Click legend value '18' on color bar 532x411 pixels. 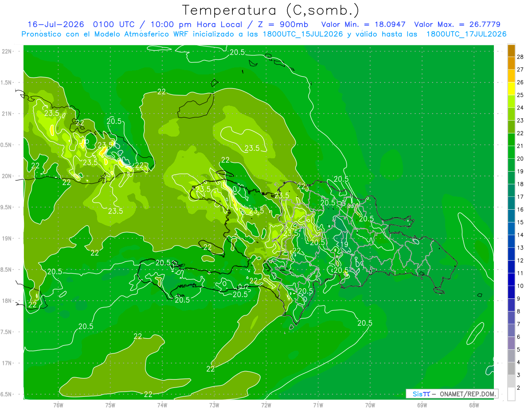coord(521,184)
